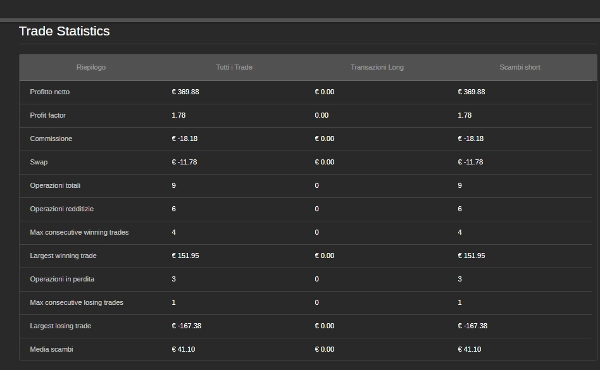The width and height of the screenshot is (600, 370).
Task: Select the 'Transazioni Long' column header
Action: 377,67
